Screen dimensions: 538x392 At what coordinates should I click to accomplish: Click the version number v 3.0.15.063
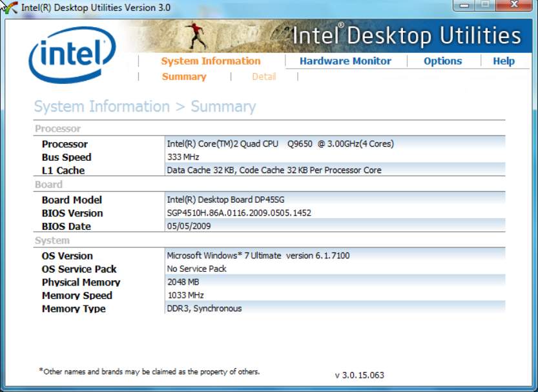(x=360, y=375)
